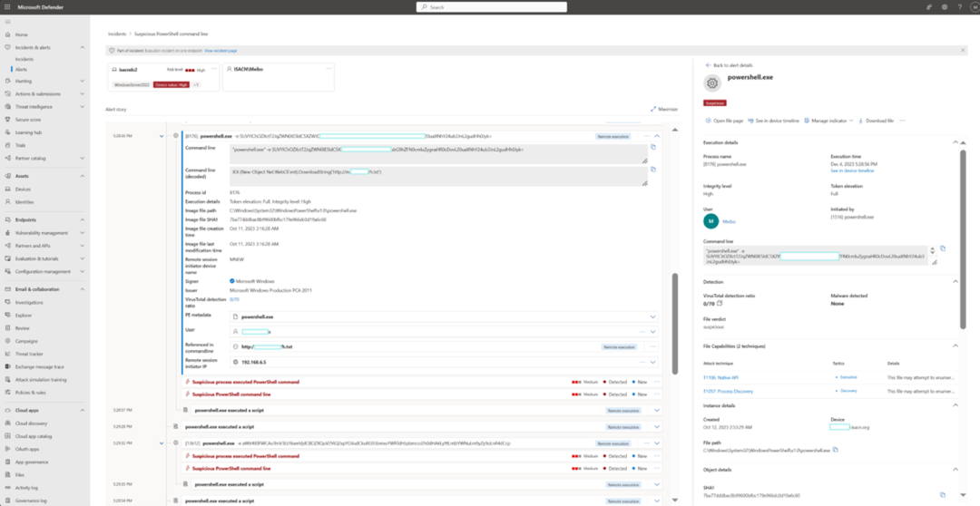Open Threat tracker in the sidebar
The height and width of the screenshot is (506, 980).
(x=27, y=354)
